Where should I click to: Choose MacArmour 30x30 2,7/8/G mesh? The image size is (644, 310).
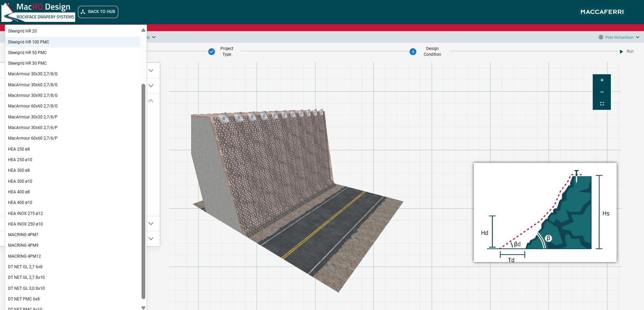(72, 74)
